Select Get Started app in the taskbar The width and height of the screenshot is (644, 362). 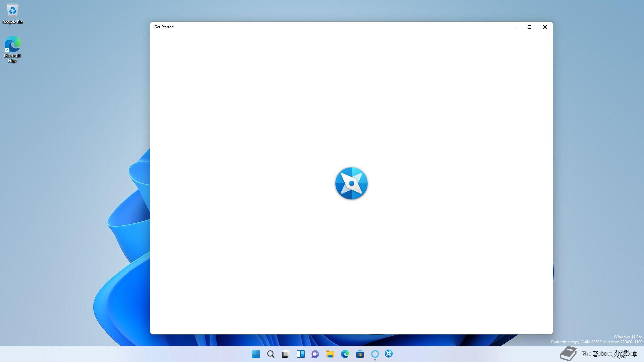click(389, 354)
